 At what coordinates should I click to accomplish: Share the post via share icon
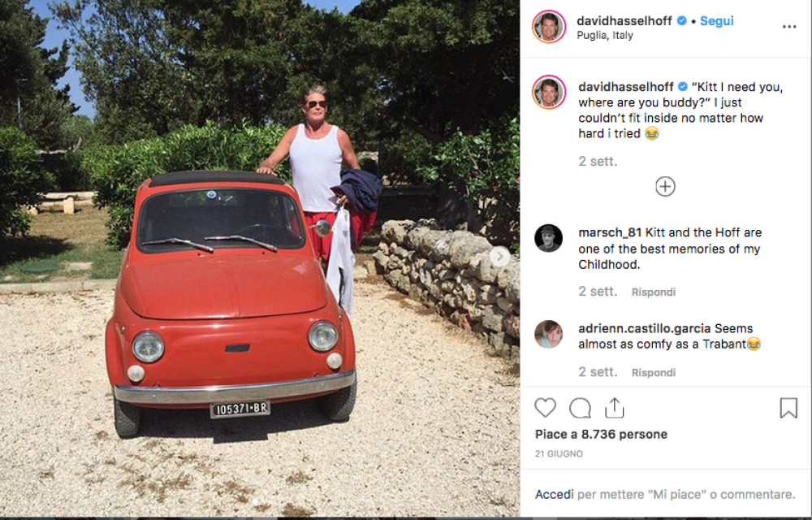[x=615, y=408]
